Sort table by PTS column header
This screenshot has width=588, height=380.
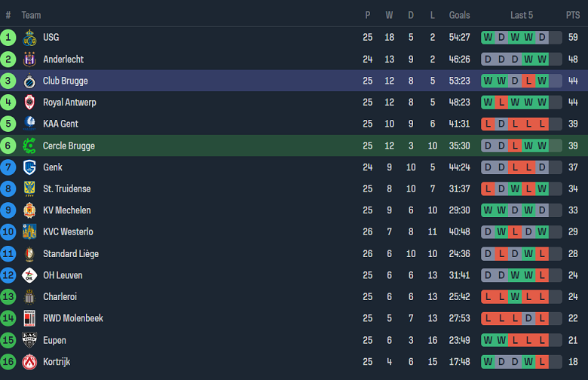(573, 15)
